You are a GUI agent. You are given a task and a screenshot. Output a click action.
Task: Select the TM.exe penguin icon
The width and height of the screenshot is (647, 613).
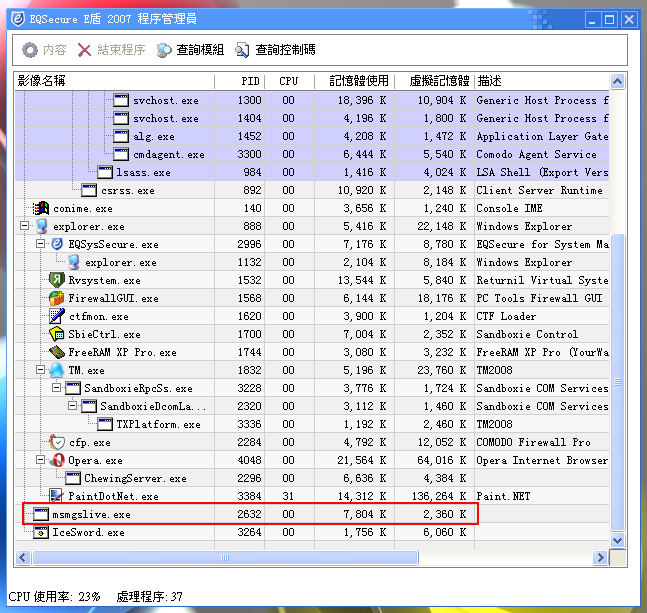(57, 370)
